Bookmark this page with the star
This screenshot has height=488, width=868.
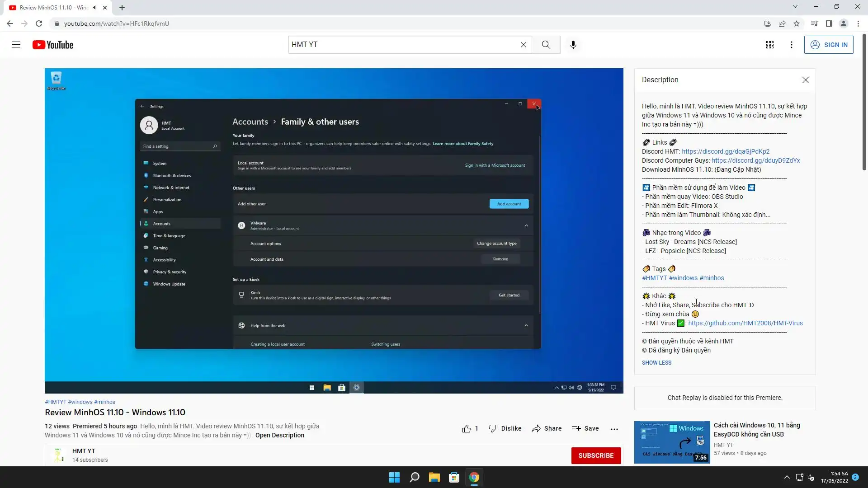pyautogui.click(x=797, y=23)
